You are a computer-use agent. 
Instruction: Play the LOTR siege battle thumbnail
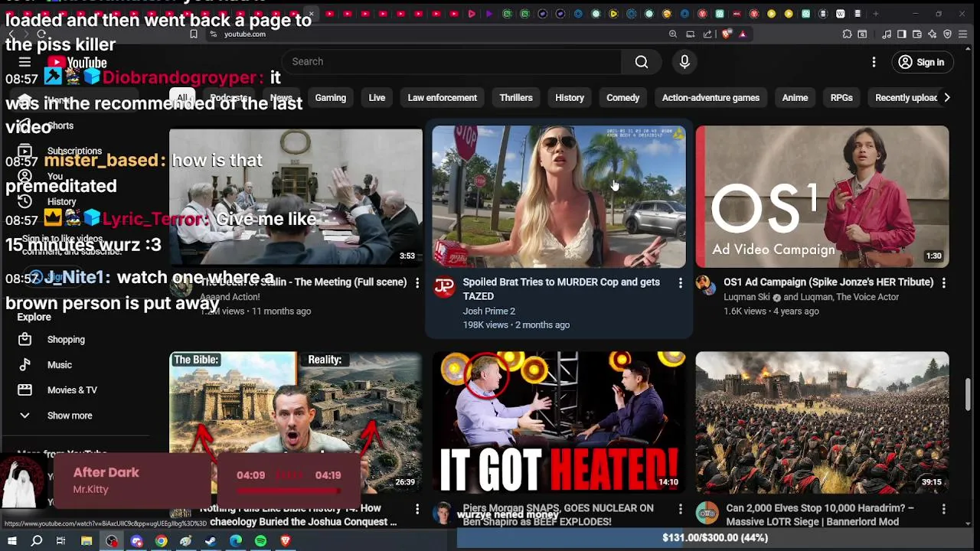pyautogui.click(x=822, y=422)
